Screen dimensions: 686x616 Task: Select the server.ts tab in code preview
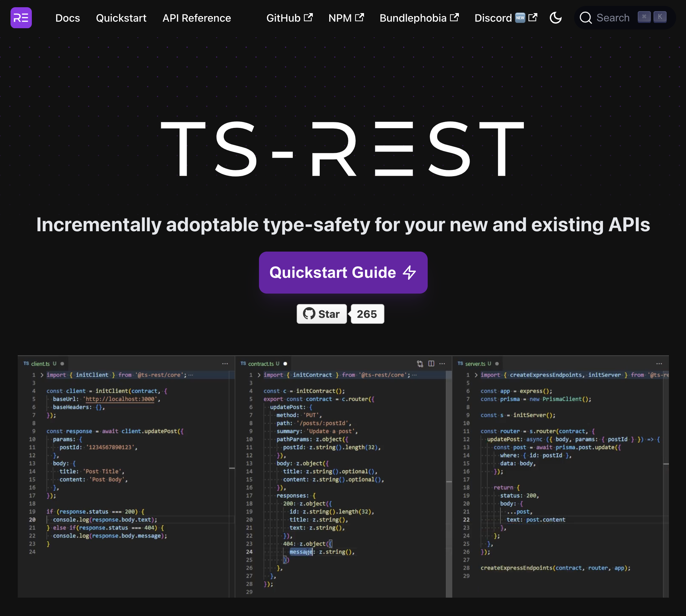coord(478,363)
